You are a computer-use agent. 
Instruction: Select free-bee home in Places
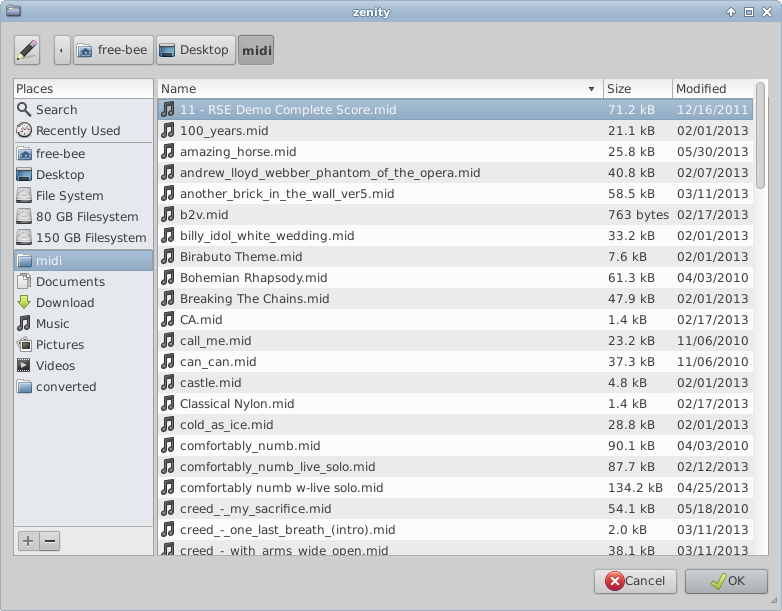coord(83,154)
